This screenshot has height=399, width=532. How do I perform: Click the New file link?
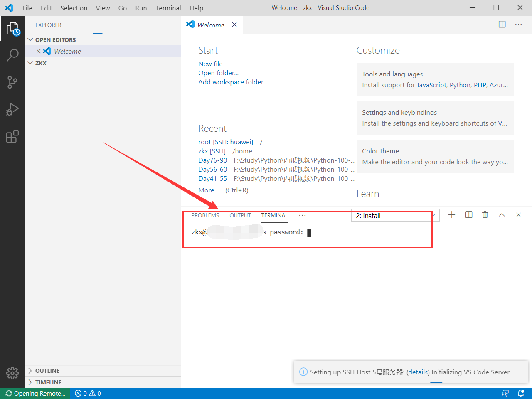pos(210,64)
